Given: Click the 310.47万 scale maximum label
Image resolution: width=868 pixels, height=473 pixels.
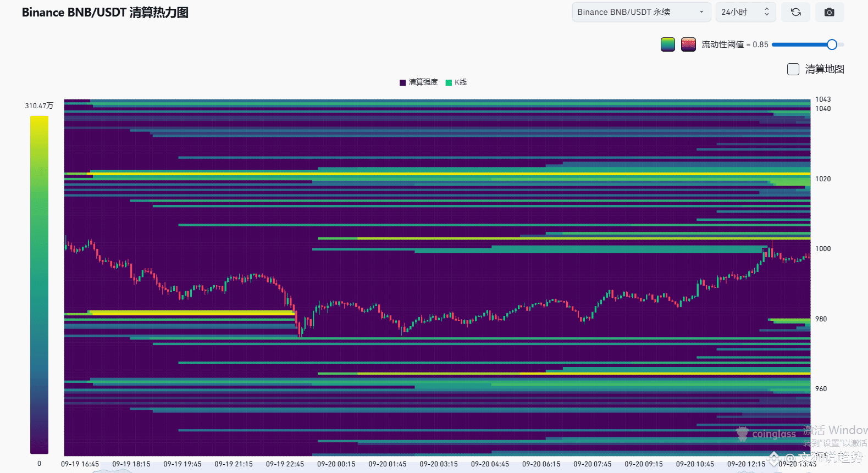Looking at the screenshot, I should coord(39,106).
